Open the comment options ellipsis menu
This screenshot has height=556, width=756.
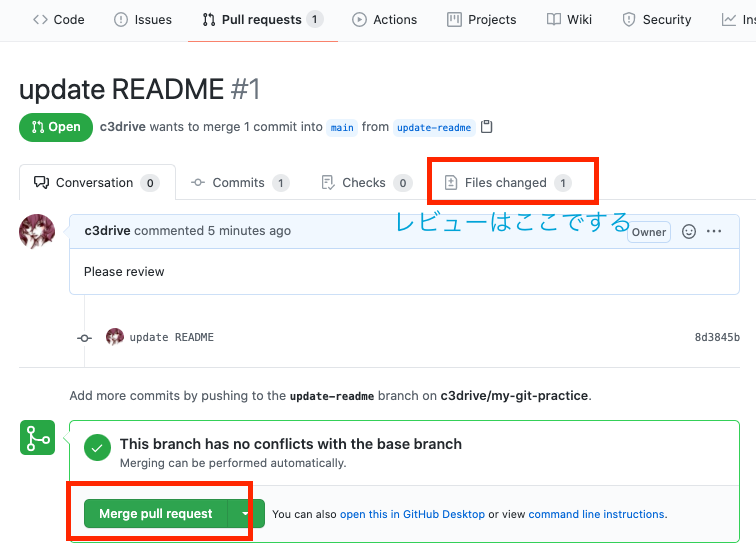714,231
